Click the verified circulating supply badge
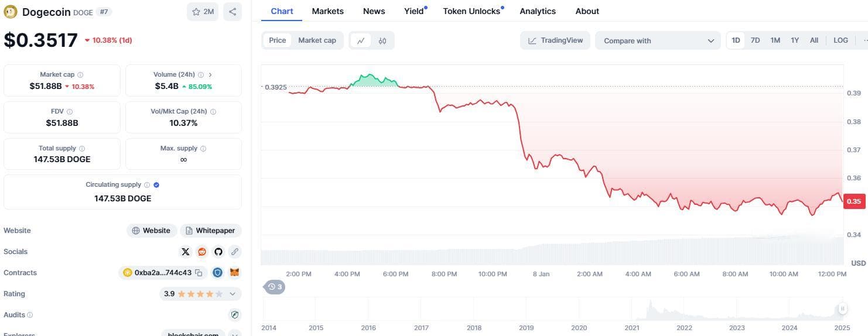The height and width of the screenshot is (336, 868). [x=156, y=185]
